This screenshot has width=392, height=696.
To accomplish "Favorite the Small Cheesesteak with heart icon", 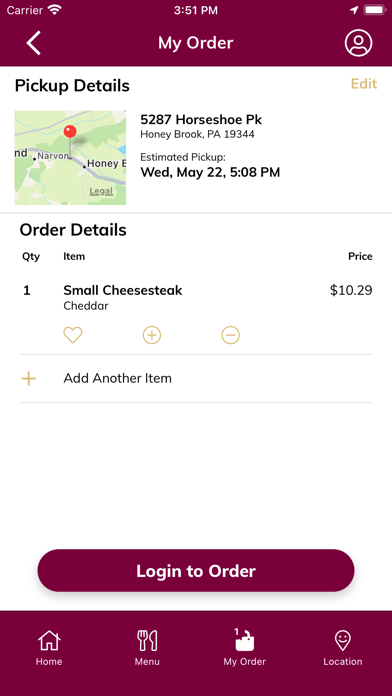I will (x=73, y=335).
